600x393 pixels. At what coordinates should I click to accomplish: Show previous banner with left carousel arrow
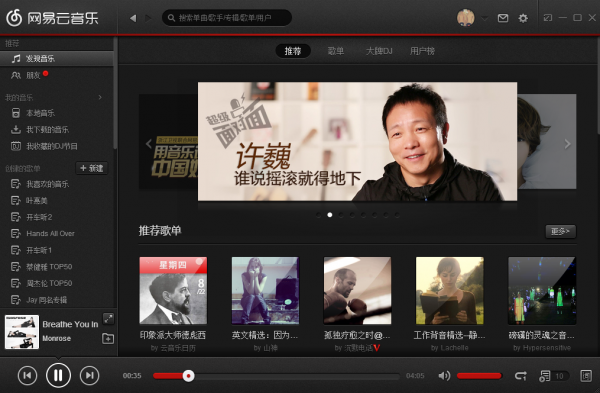click(x=149, y=144)
